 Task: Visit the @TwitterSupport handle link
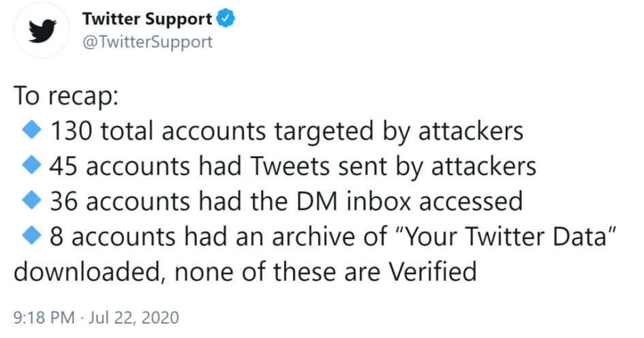[x=148, y=42]
